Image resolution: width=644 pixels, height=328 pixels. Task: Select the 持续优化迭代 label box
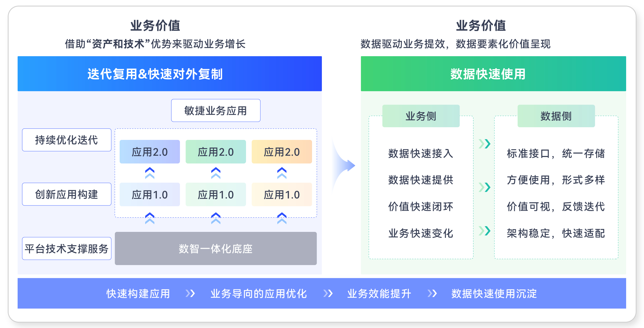pyautogui.click(x=67, y=140)
